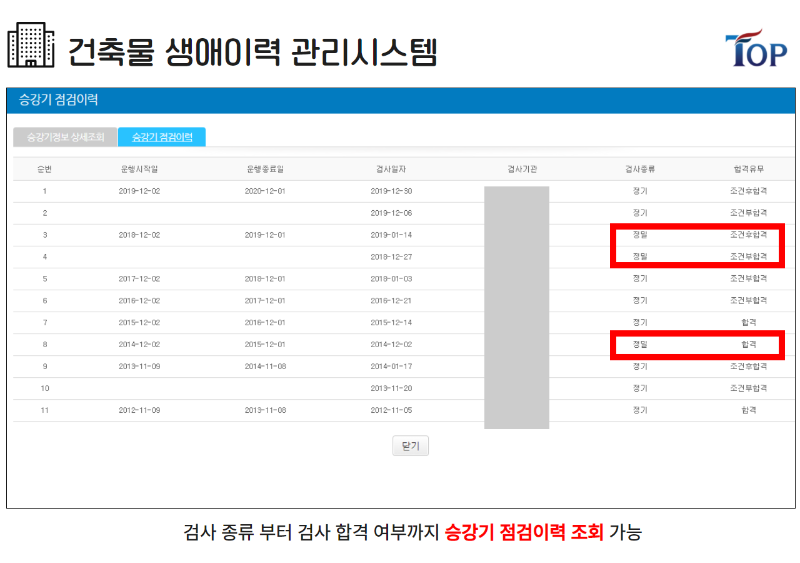Click the 닫기 button
The image size is (800, 563).
[410, 446]
